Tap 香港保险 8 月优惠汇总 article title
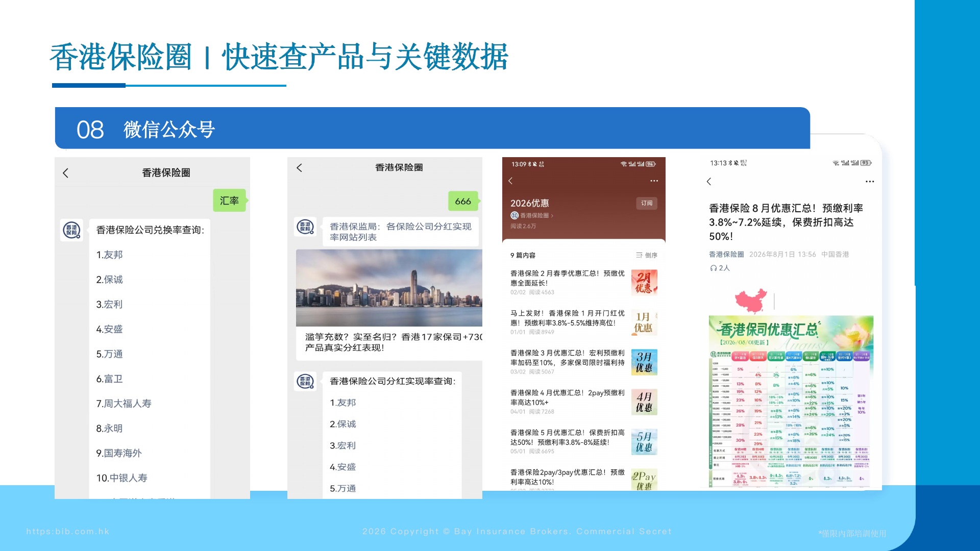Screen dimensions: 980x551 tap(786, 222)
